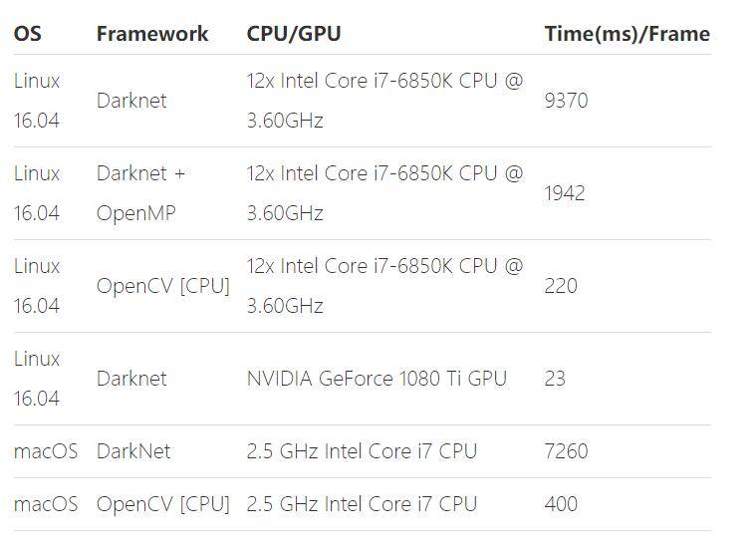Click the 2.5 GHz CPU cell in the 400 row

362,504
